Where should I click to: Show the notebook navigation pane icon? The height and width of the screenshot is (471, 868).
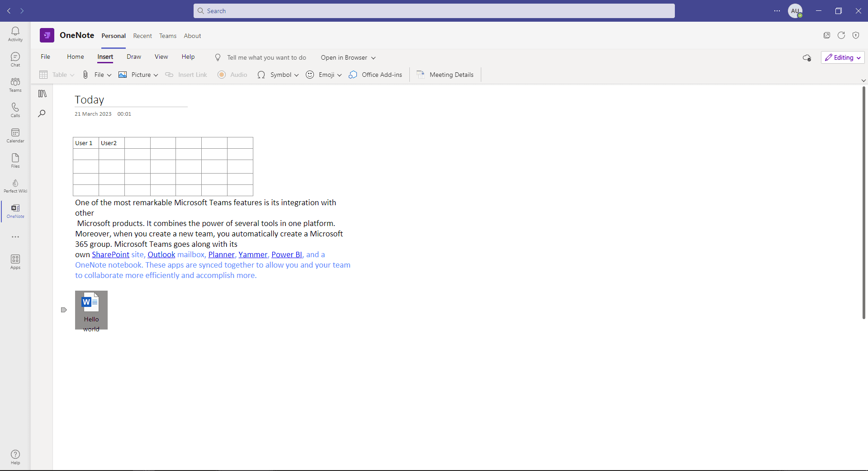pos(43,94)
